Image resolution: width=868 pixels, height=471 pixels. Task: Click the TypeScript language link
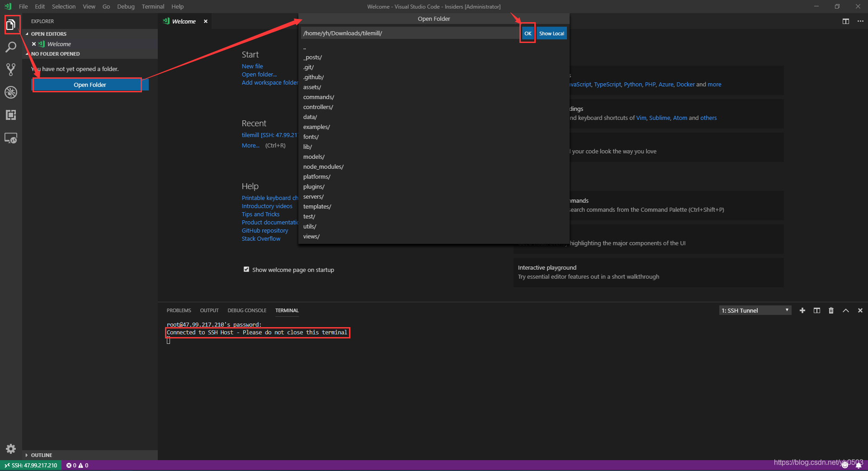(x=607, y=84)
